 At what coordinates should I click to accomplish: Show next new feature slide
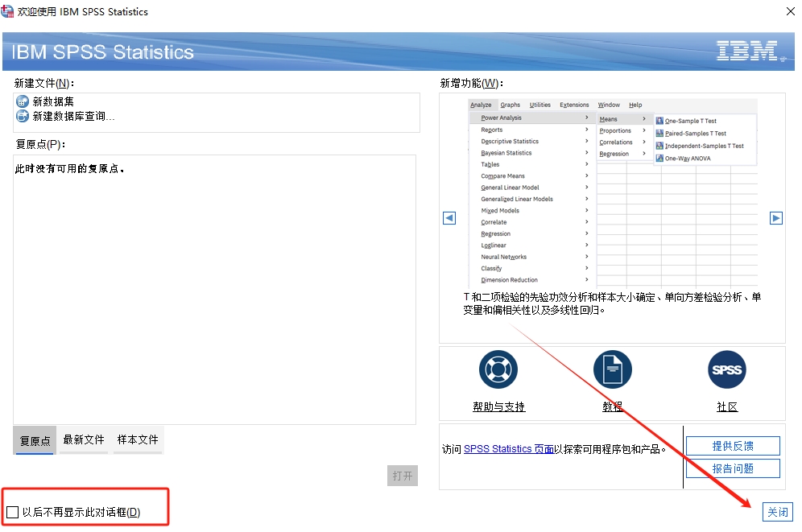pyautogui.click(x=775, y=218)
